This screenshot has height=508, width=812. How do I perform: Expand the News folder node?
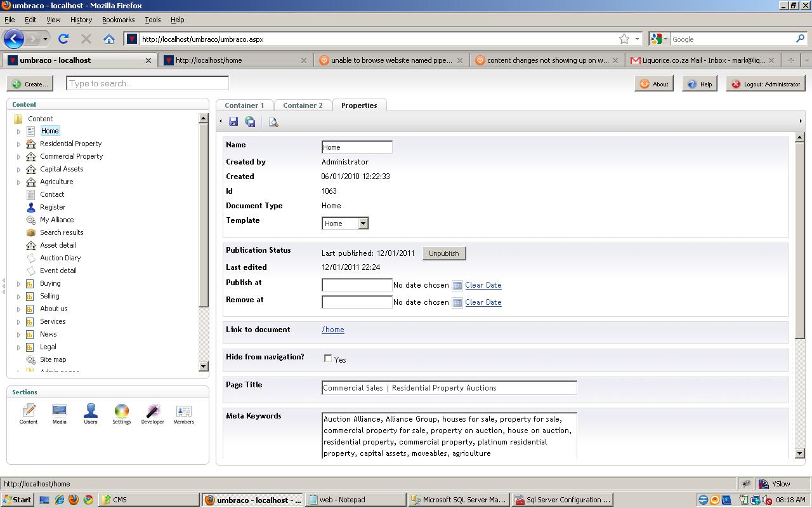18,335
